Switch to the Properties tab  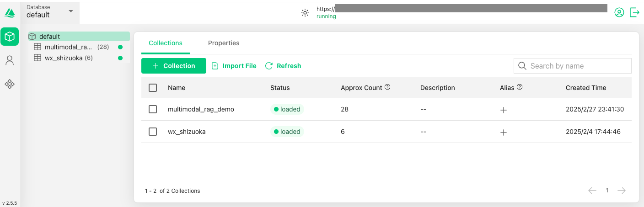[x=224, y=43]
